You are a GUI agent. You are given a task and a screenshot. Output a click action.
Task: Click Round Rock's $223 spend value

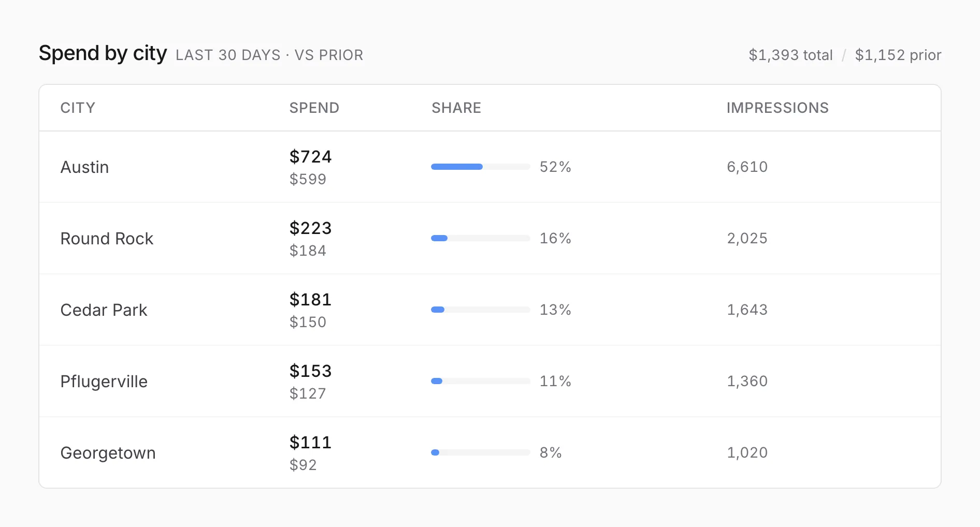[x=310, y=228]
